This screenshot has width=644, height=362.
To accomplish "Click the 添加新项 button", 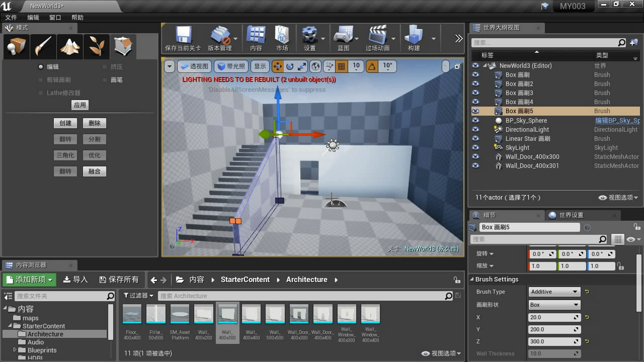I will pos(30,280).
